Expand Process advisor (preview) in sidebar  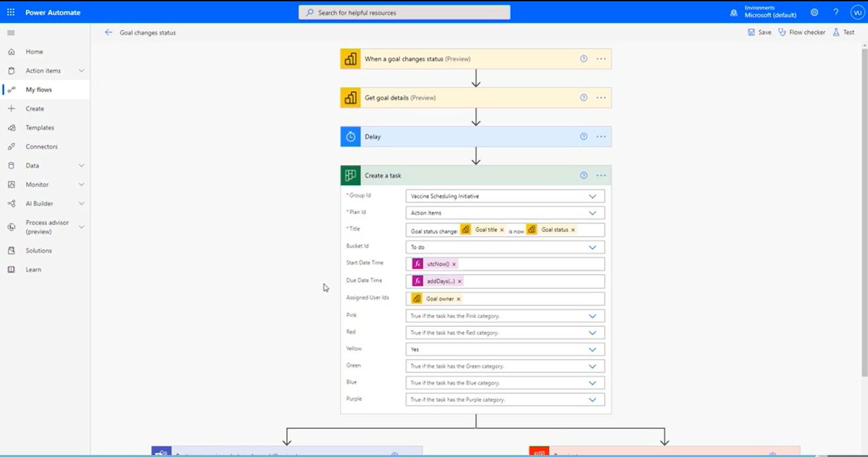[x=81, y=227]
